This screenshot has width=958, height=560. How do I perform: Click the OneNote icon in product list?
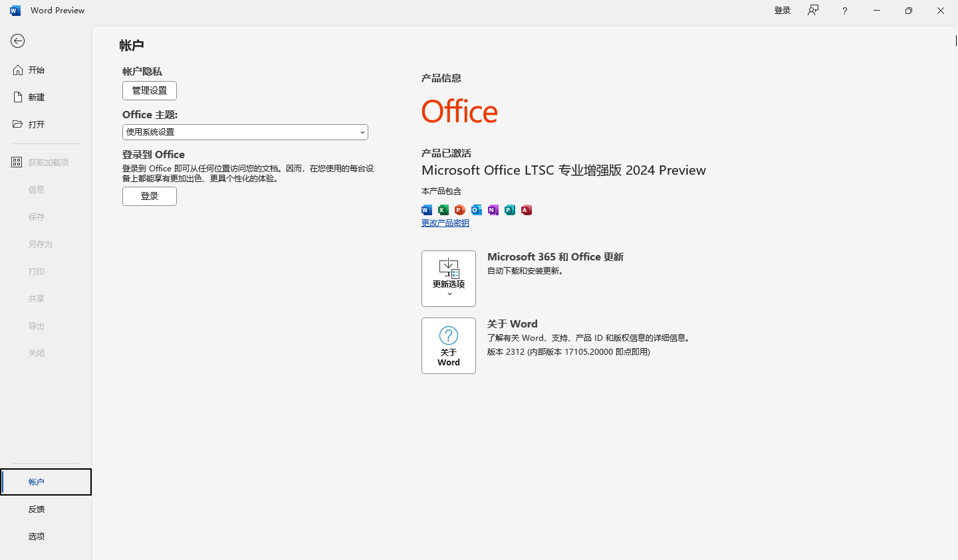pyautogui.click(x=493, y=210)
